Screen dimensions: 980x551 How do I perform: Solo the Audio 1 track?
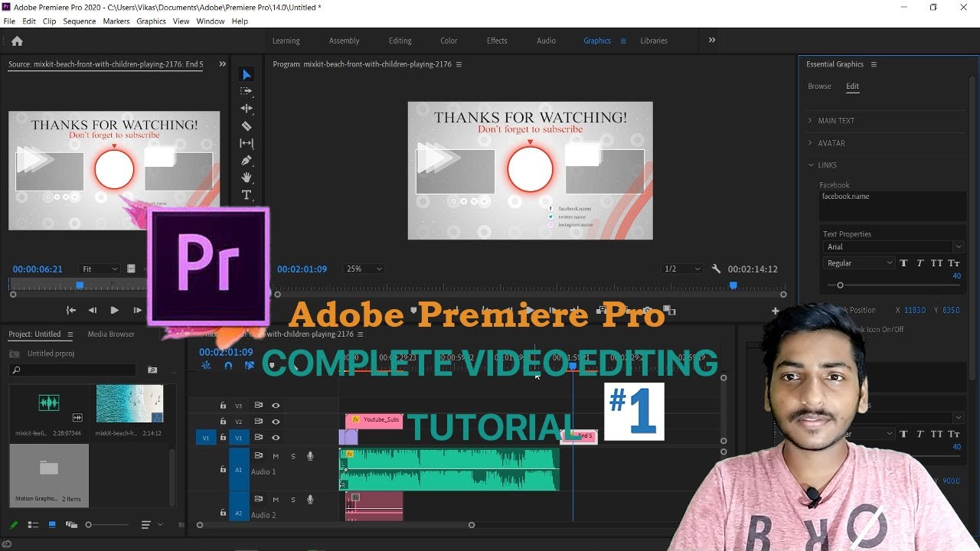292,456
